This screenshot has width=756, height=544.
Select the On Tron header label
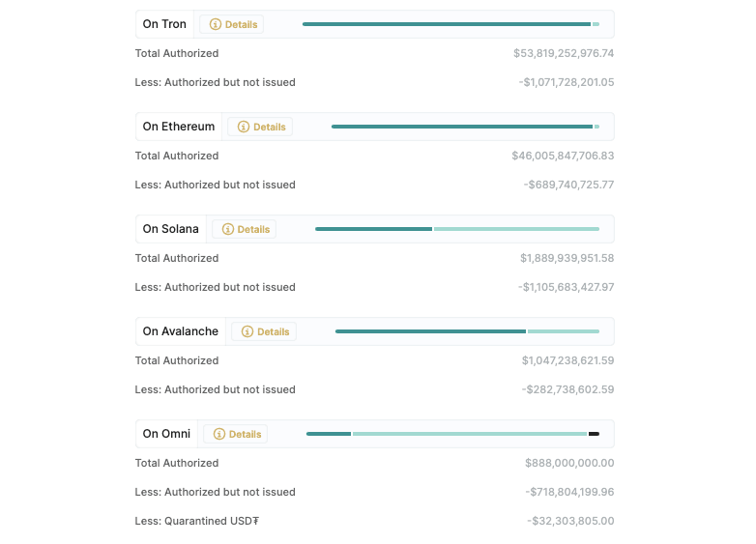pos(164,24)
